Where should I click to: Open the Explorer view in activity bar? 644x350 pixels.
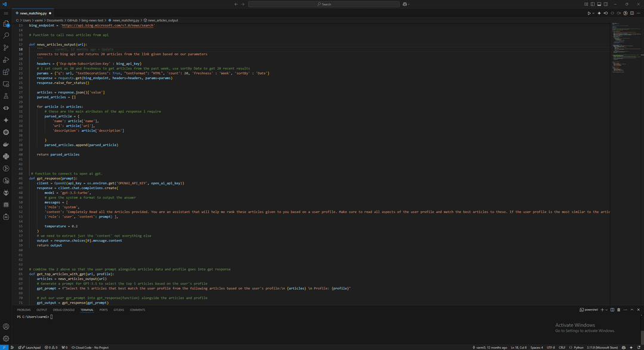6,24
